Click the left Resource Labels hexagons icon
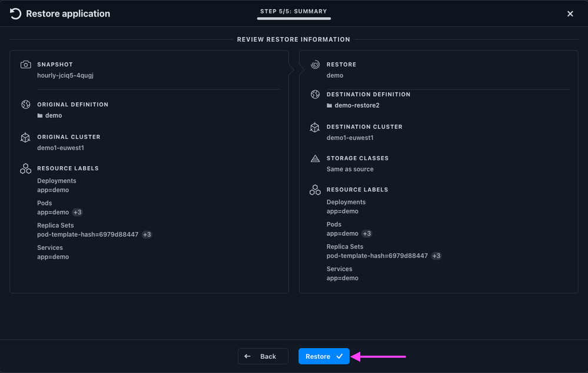This screenshot has width=588, height=373. tap(25, 169)
